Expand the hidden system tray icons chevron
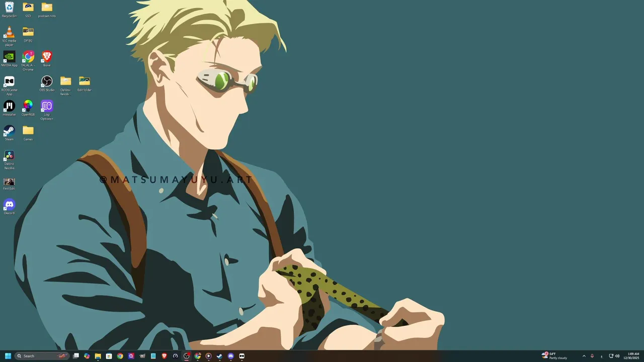This screenshot has width=644, height=362. click(x=584, y=356)
